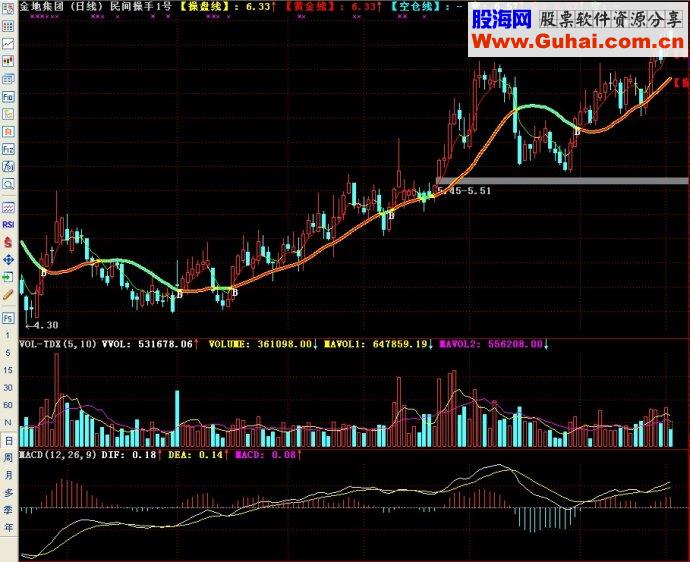Screen dimensions: 690x562
Task: Click the tallest volume bar in VOL panel
Action: point(56,400)
